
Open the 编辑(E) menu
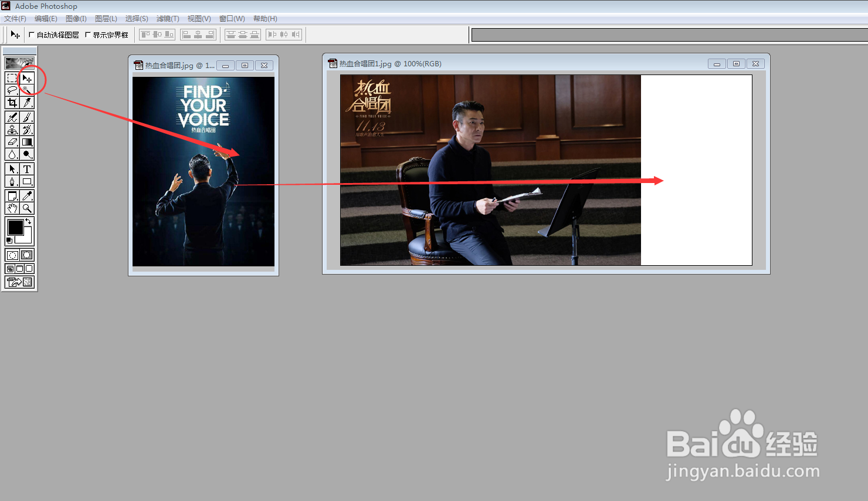46,19
